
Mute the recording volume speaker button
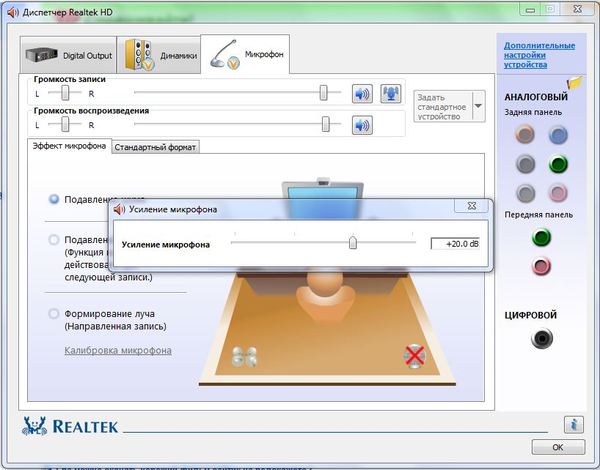point(362,94)
